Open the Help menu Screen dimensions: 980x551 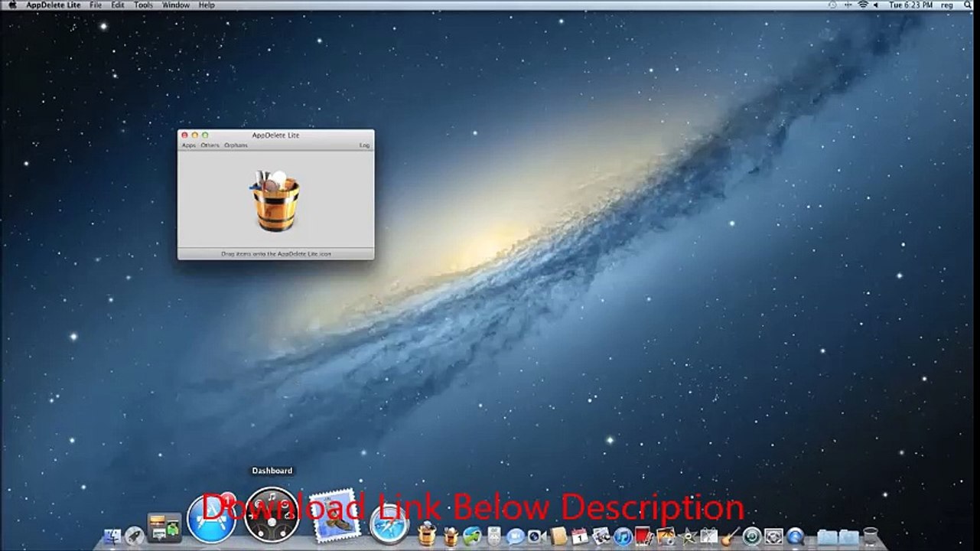pyautogui.click(x=207, y=5)
